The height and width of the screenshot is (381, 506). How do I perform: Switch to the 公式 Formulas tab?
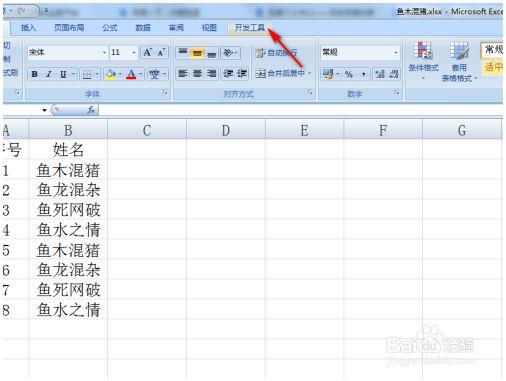click(110, 28)
